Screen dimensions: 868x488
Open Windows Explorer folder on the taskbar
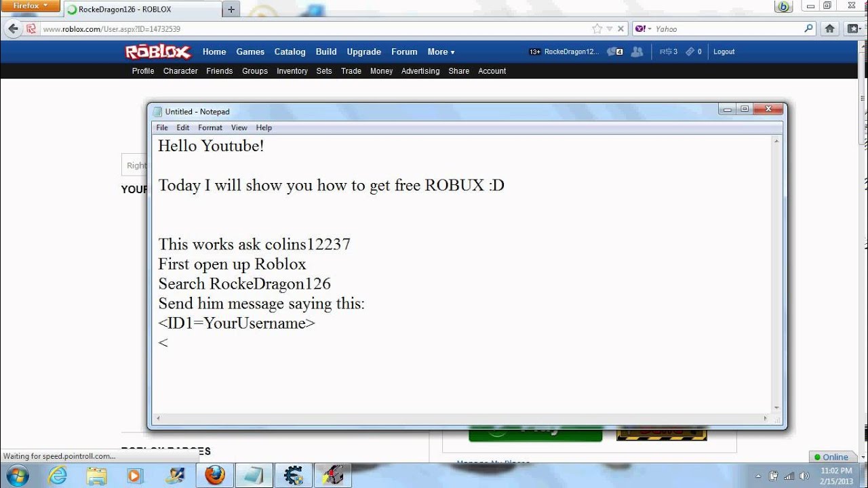click(96, 475)
